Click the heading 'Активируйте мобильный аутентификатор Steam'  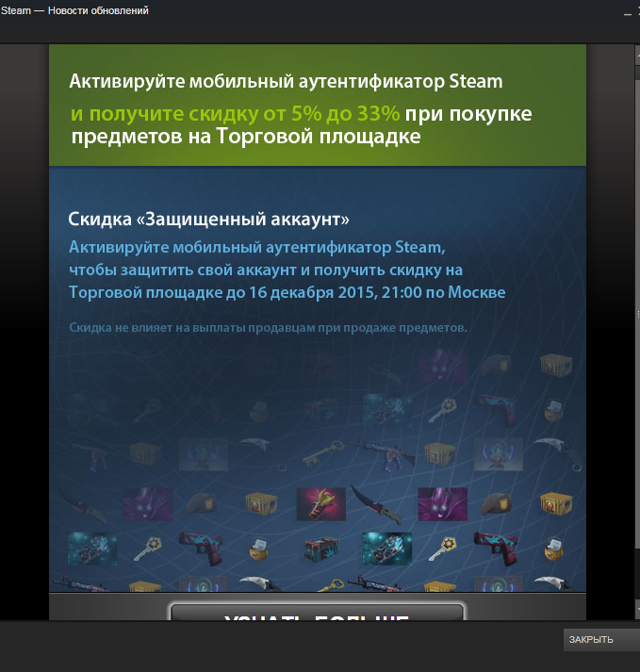(x=286, y=81)
